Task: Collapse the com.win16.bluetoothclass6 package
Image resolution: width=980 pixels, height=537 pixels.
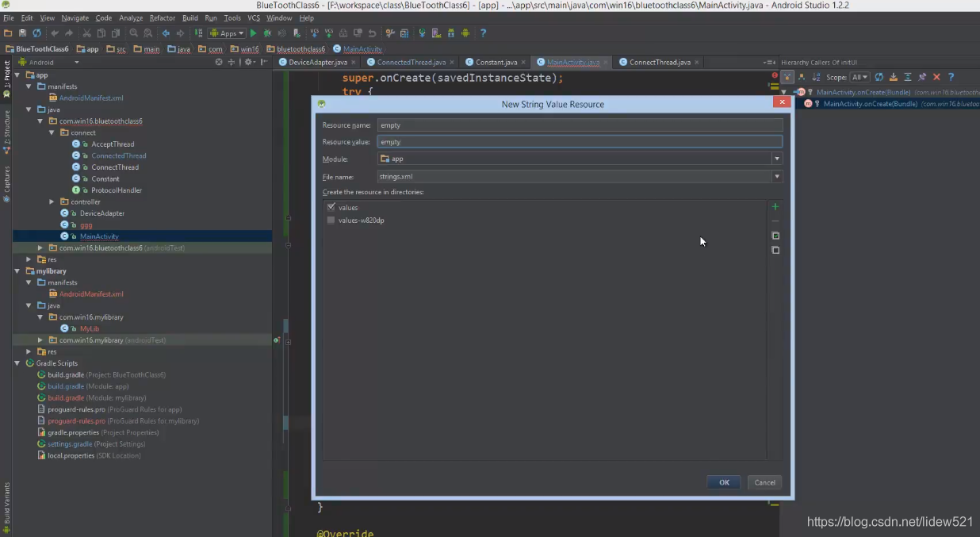Action: pos(40,121)
